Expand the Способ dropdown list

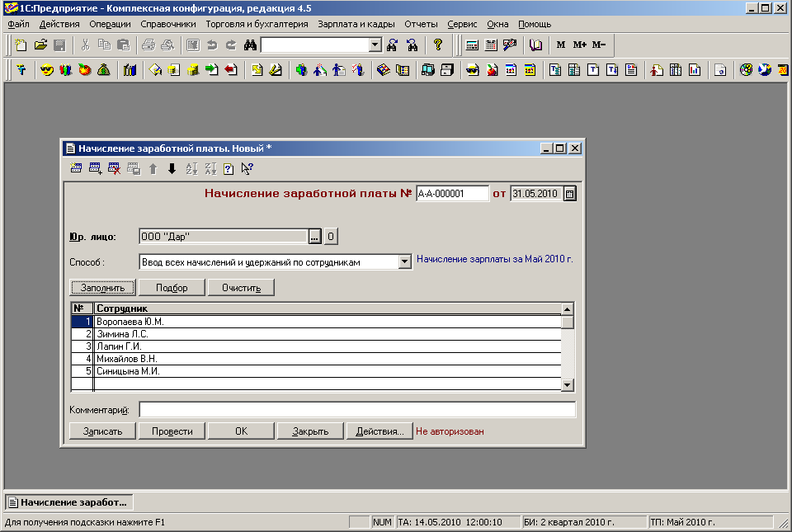pyautogui.click(x=404, y=262)
